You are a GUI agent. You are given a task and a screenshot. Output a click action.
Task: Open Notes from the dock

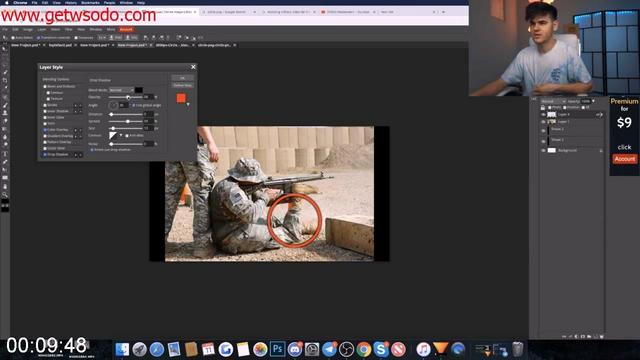(242, 349)
